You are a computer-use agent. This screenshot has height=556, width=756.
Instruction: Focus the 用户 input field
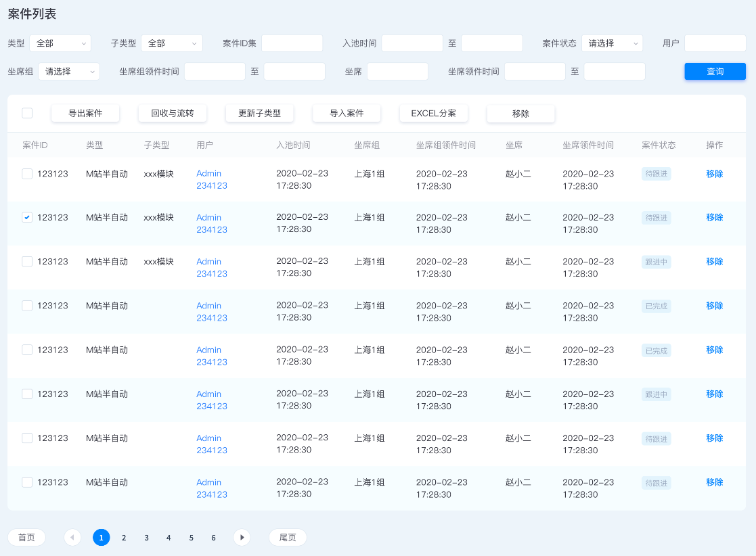click(x=715, y=43)
